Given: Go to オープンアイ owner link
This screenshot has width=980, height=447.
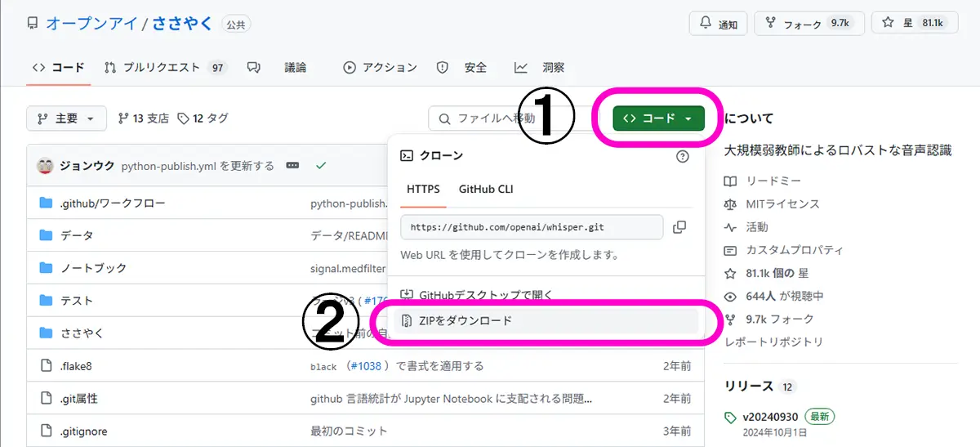Looking at the screenshot, I should tap(91, 24).
